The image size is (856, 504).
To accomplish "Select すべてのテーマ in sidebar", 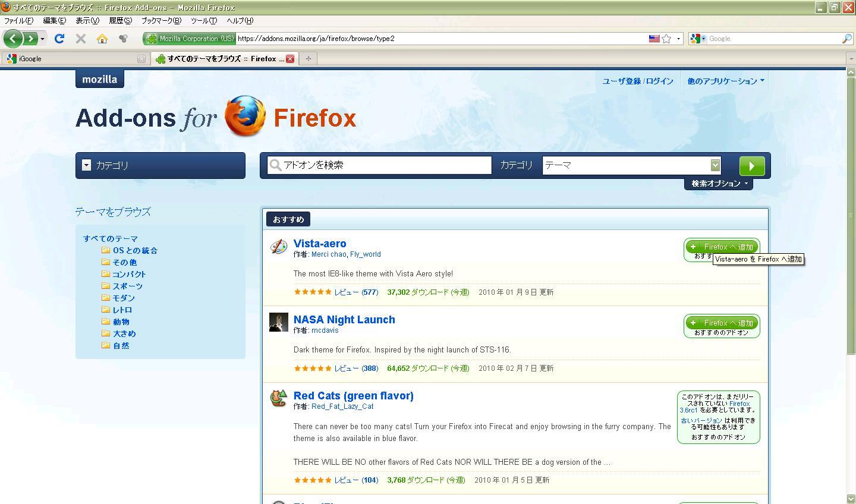I will coord(111,238).
